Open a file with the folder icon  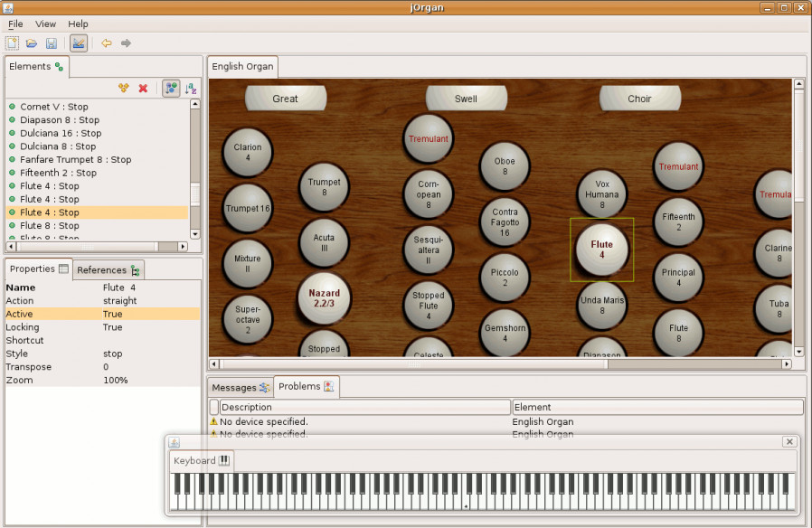point(32,42)
